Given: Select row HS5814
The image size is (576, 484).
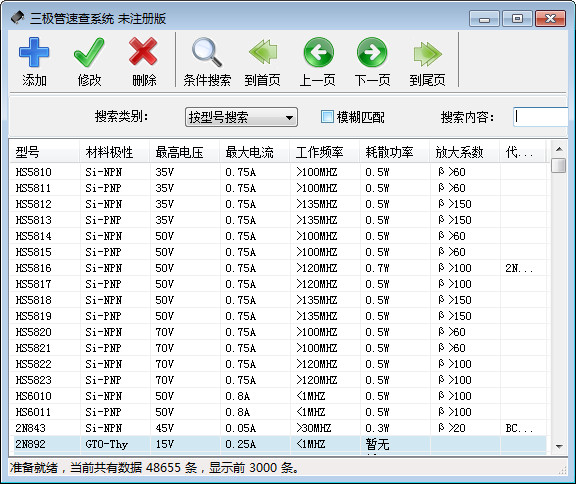Looking at the screenshot, I should pos(278,236).
